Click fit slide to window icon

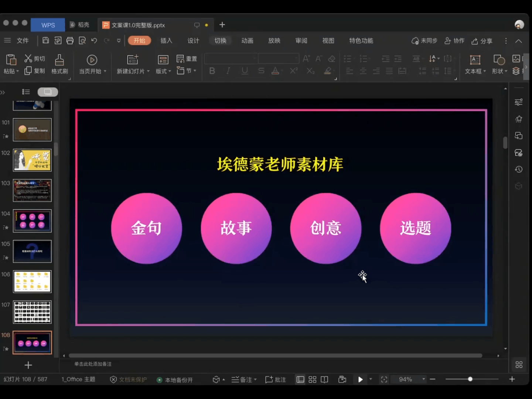[x=384, y=379]
